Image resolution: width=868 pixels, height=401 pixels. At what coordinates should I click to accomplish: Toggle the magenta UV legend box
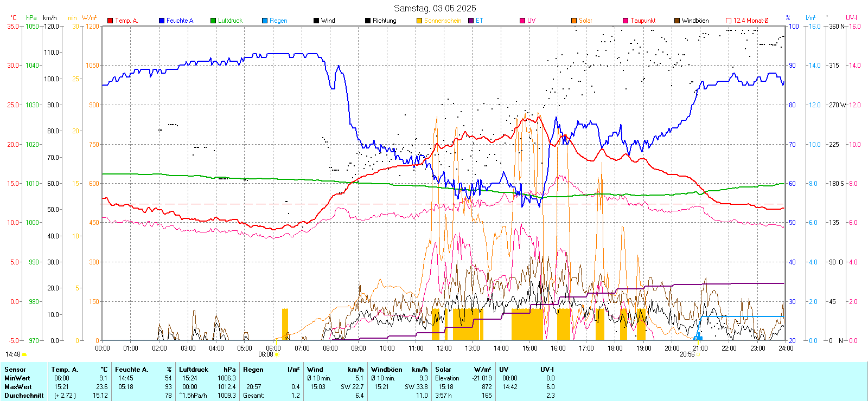(522, 21)
